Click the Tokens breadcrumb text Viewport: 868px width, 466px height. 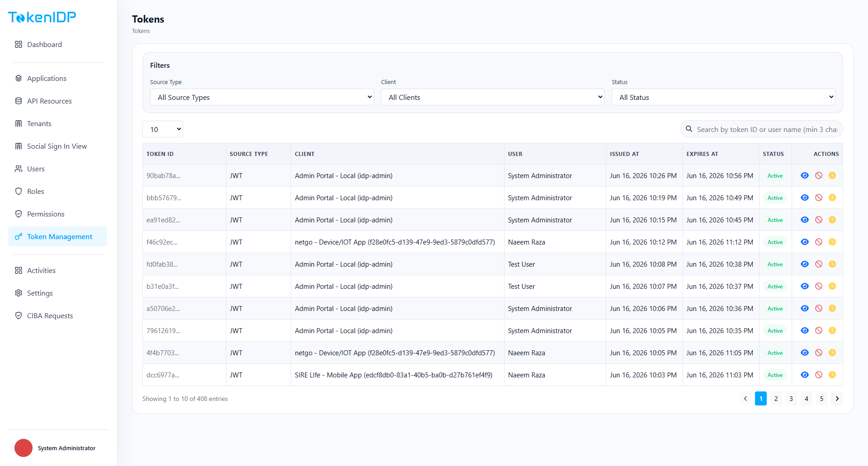(x=141, y=31)
